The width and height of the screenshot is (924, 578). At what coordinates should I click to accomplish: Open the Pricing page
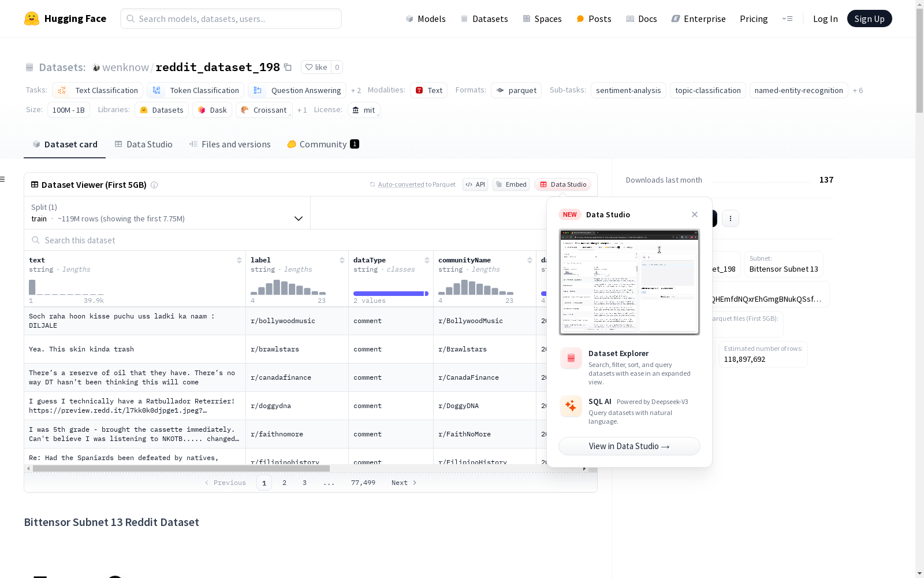click(754, 18)
